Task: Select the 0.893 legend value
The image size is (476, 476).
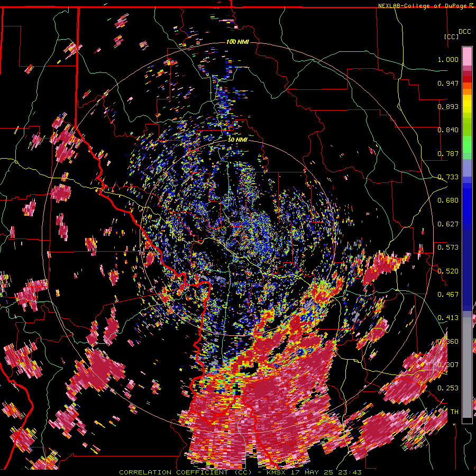Action: (x=448, y=106)
